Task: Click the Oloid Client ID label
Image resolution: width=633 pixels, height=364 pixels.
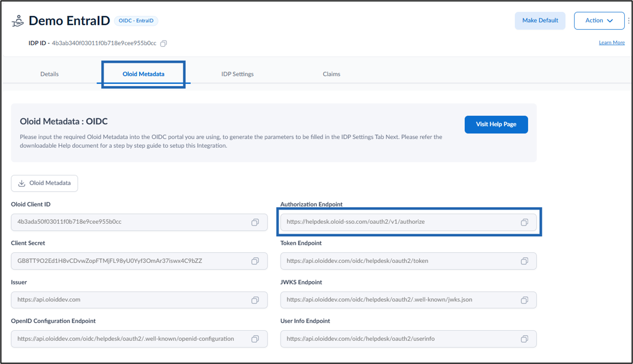Action: [x=31, y=204]
